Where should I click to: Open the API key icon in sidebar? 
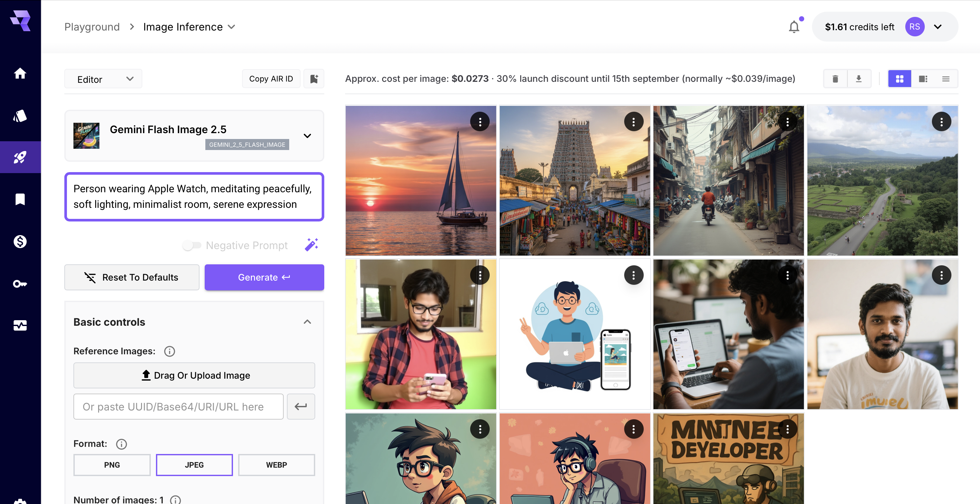pos(20,283)
